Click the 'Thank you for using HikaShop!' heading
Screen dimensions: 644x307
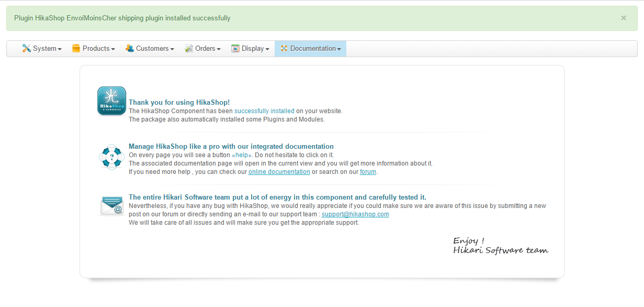179,103
